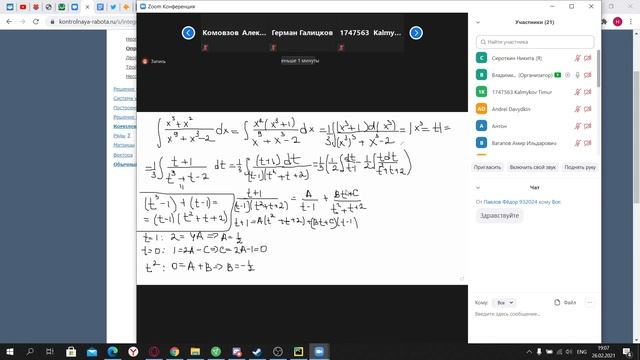Open the chat recipient dropdown Все
Screen dimensions: 640x360
click(504, 303)
